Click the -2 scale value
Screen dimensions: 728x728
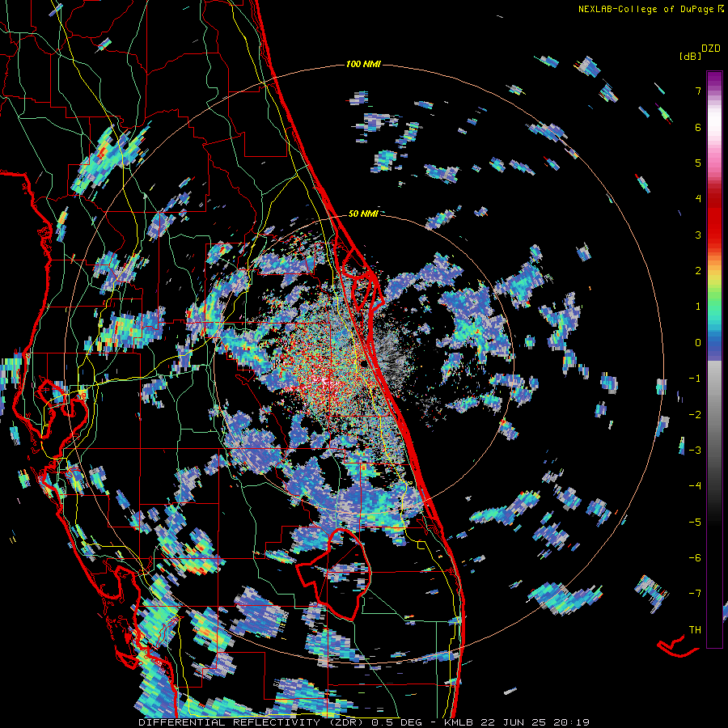[695, 415]
